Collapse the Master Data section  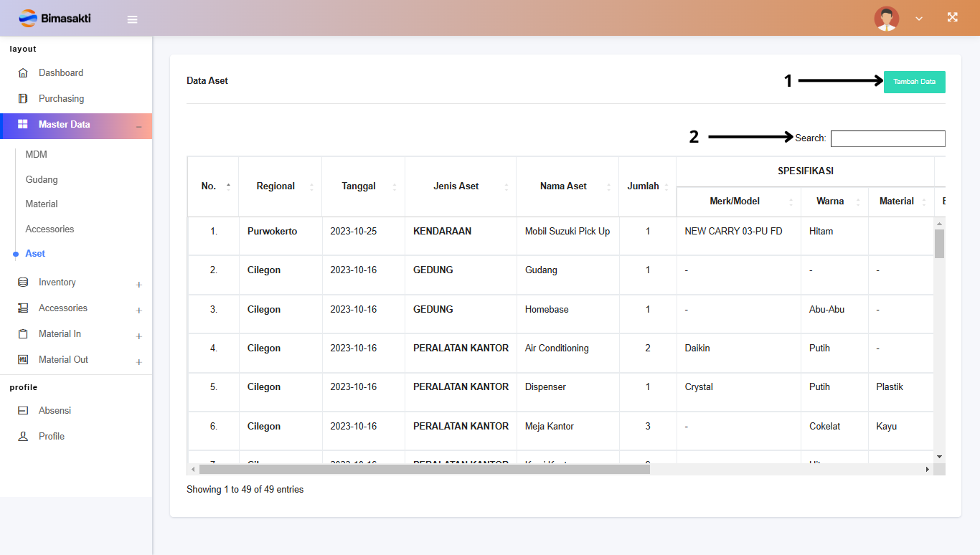pyautogui.click(x=138, y=127)
